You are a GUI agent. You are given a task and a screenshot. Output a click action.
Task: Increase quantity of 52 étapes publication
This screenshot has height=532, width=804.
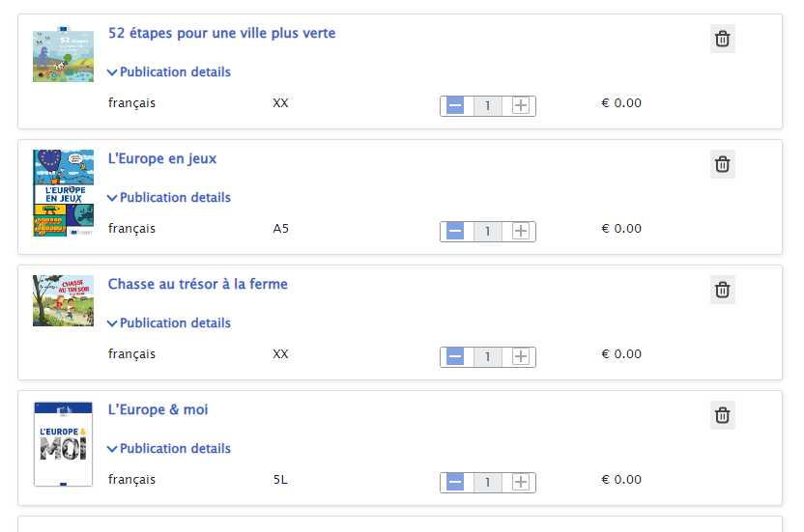(521, 106)
